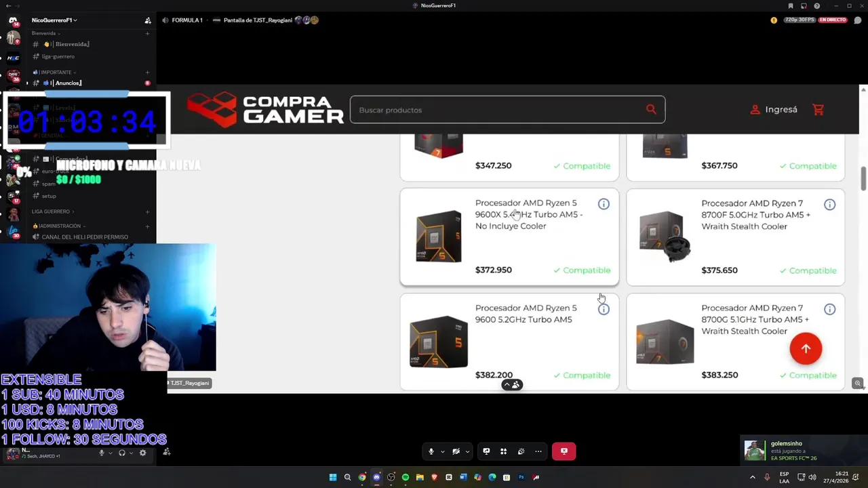
Task: Focus the Buscar productos search field
Action: 498,110
